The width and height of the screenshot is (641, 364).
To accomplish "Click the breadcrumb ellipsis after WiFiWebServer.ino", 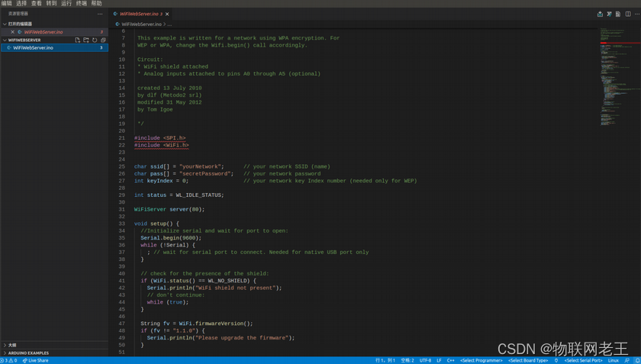I will pos(169,24).
